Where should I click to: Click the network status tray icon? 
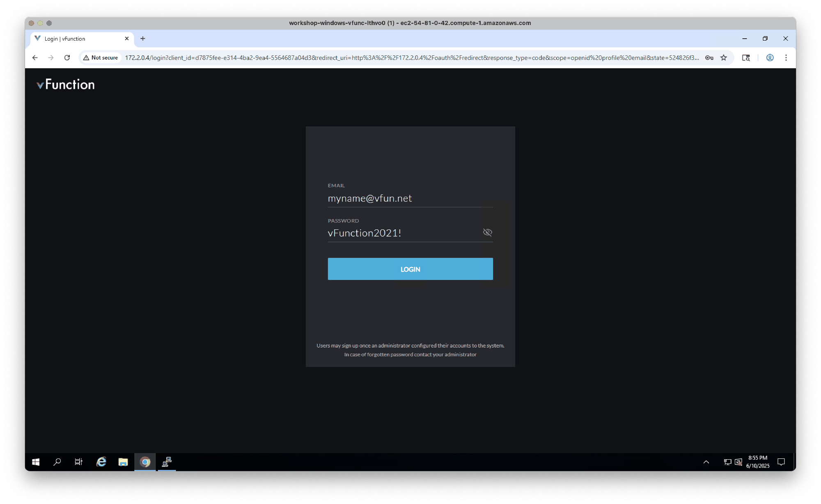(x=727, y=462)
